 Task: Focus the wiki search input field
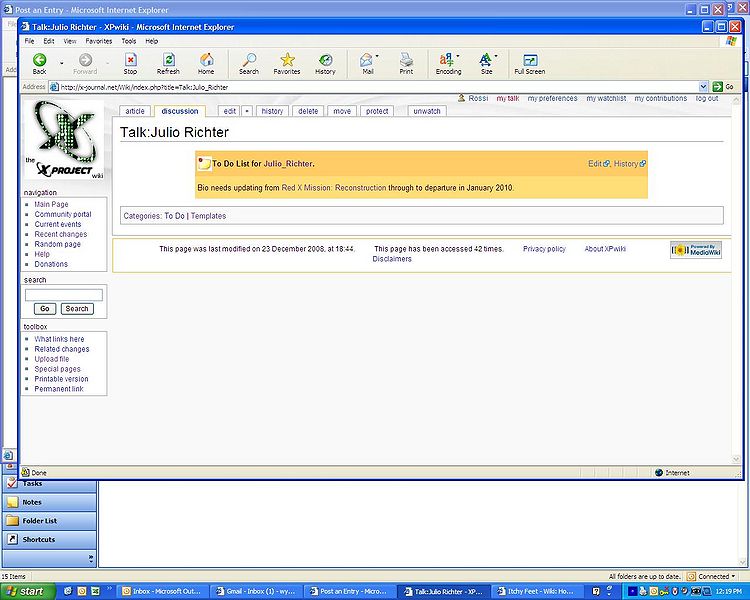click(x=64, y=295)
